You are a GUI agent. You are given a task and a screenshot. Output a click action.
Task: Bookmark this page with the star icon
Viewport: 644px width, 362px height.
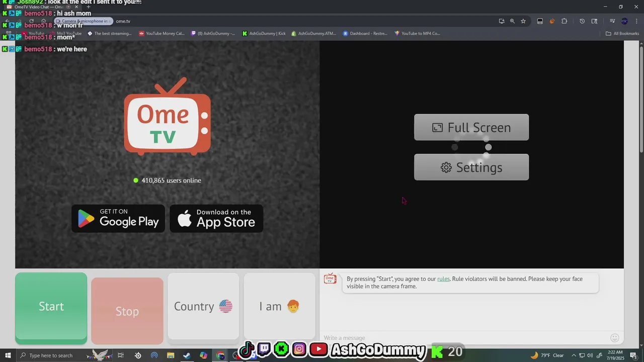(x=523, y=21)
